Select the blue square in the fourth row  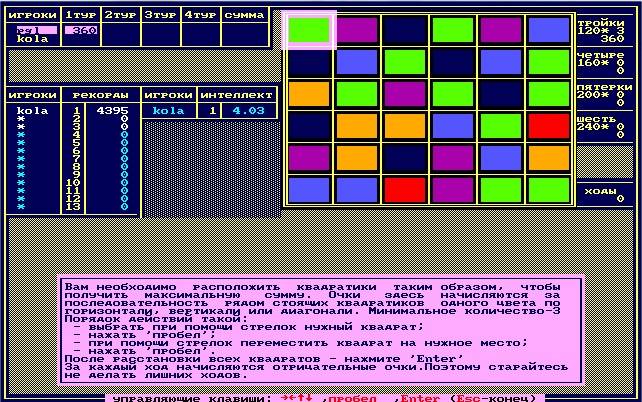452,126
